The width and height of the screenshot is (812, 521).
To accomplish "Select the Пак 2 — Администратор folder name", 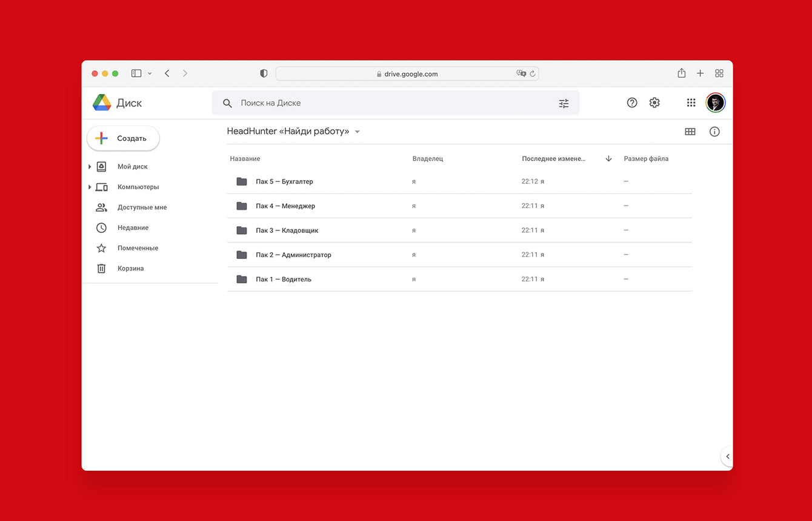I will 294,255.
